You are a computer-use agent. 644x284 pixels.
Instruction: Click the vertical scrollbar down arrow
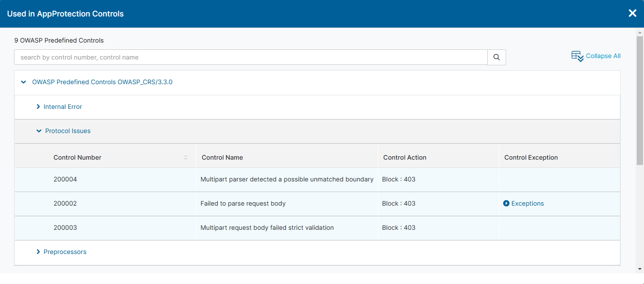pos(640,269)
